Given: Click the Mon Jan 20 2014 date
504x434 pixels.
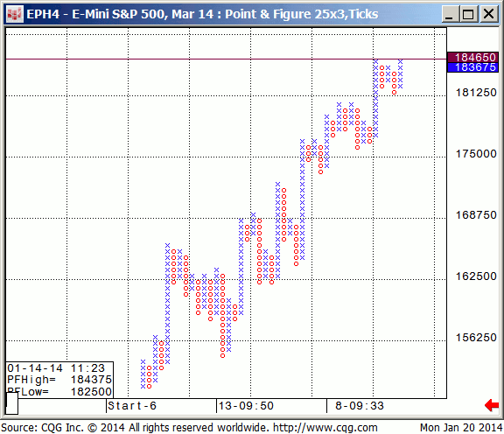Looking at the screenshot, I should pyautogui.click(x=461, y=428).
